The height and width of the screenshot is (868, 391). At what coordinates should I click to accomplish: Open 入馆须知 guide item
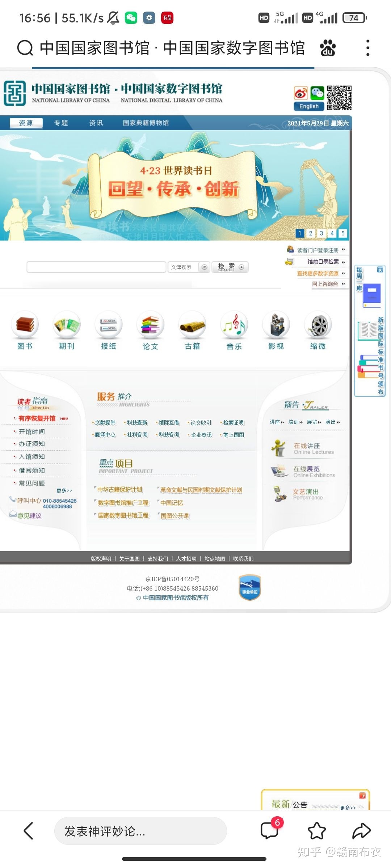(32, 457)
